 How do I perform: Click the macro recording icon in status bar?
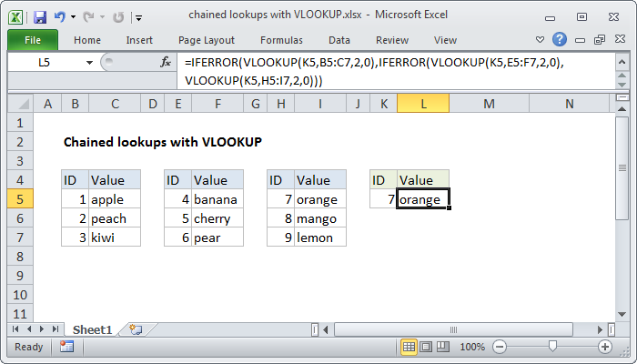click(66, 347)
